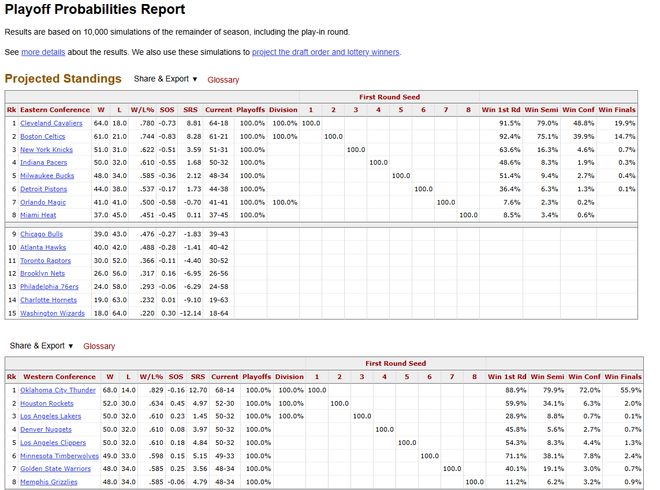This screenshot has height=490, width=660.
Task: Click Timberwolves' Win Semi value 38.1%
Action: (553, 456)
